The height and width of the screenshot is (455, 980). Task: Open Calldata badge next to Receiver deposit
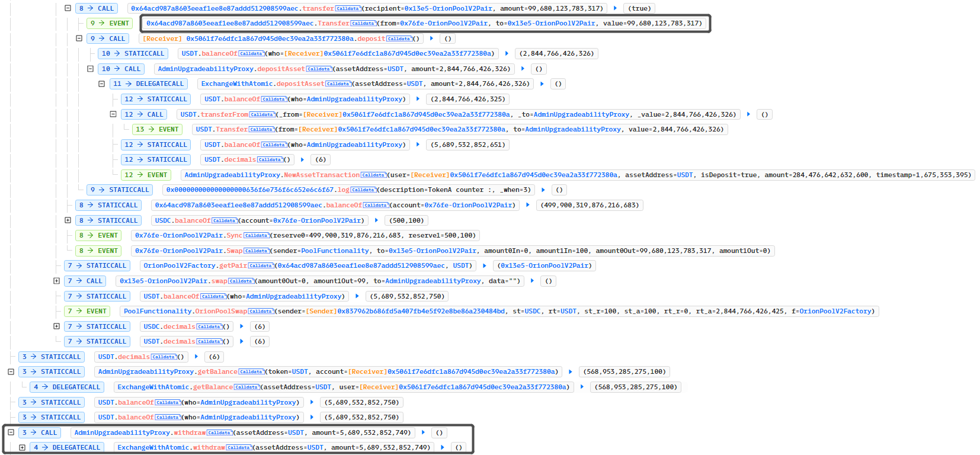399,39
